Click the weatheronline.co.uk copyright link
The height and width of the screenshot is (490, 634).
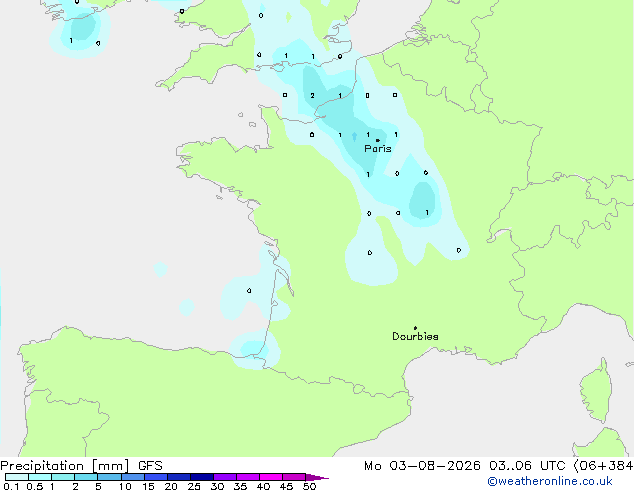[x=550, y=481]
